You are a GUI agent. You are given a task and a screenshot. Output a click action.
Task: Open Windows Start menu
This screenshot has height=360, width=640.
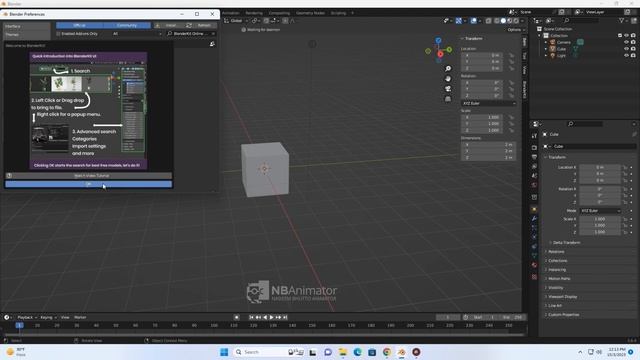[x=224, y=352]
